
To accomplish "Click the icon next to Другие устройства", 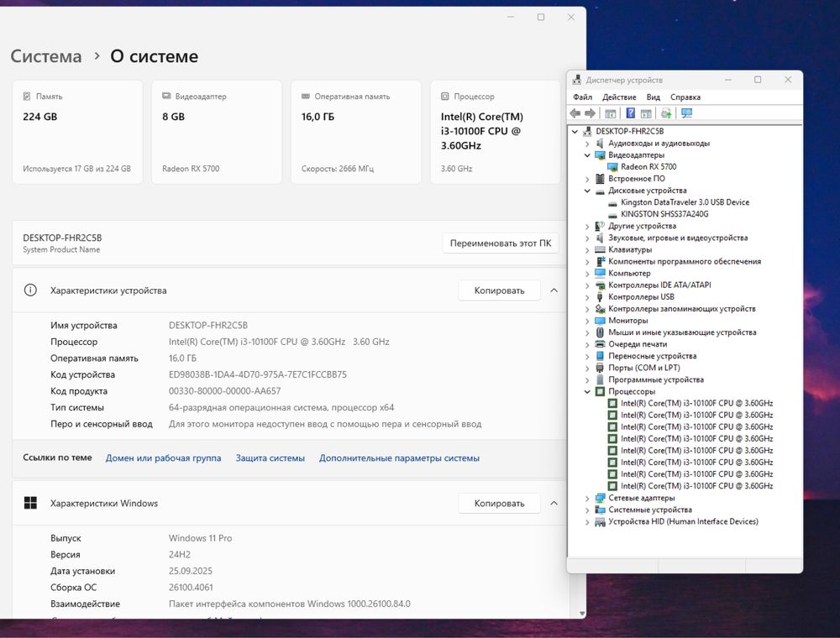I will tap(600, 226).
